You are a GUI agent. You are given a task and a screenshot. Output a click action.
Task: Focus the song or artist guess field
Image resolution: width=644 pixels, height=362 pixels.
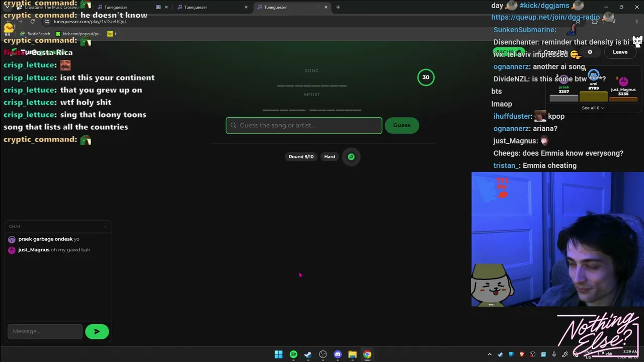tap(304, 125)
